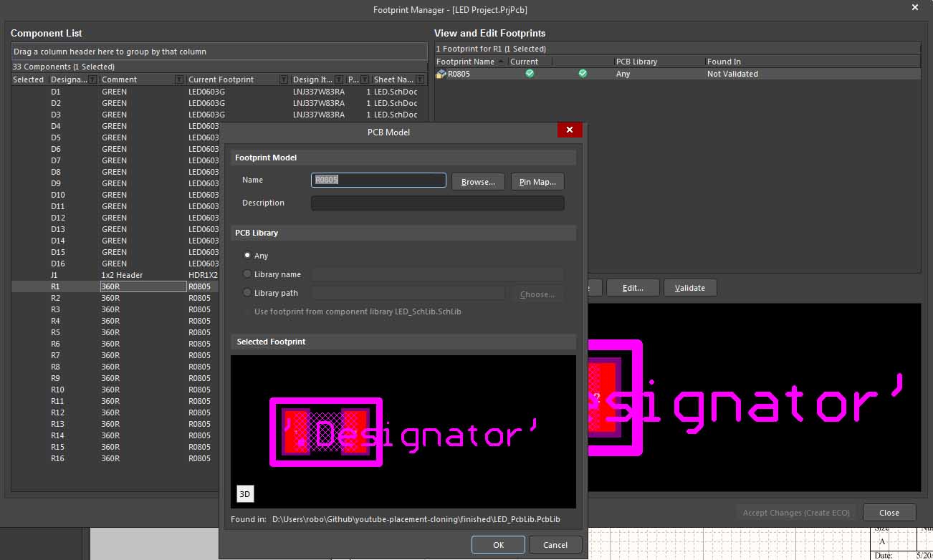Select the Library name radio button
Screen dimensions: 933x560
247,274
